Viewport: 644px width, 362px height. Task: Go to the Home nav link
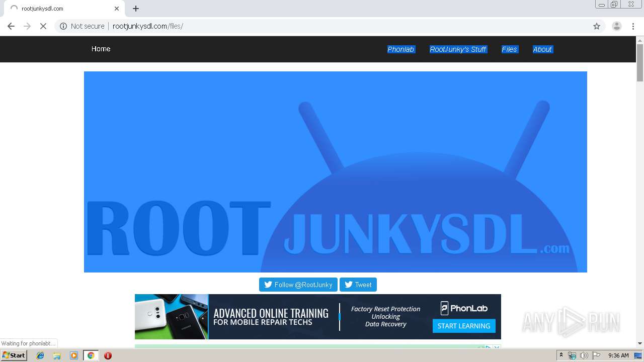pyautogui.click(x=101, y=49)
